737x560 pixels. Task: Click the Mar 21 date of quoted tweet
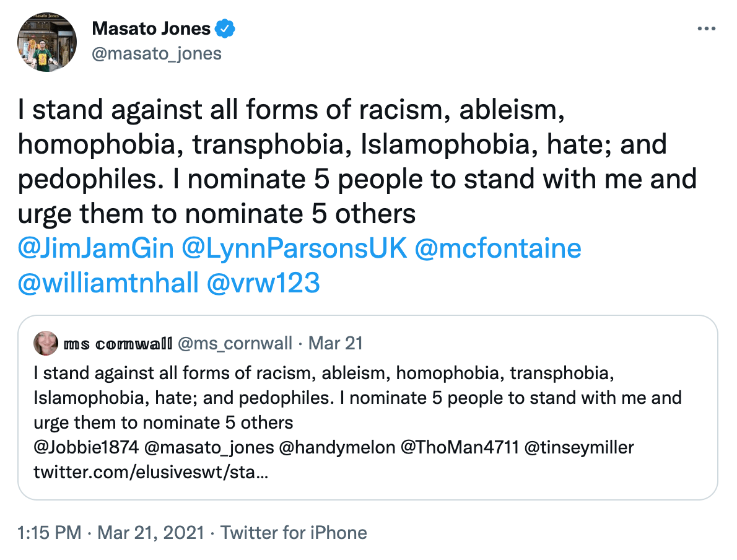click(336, 343)
